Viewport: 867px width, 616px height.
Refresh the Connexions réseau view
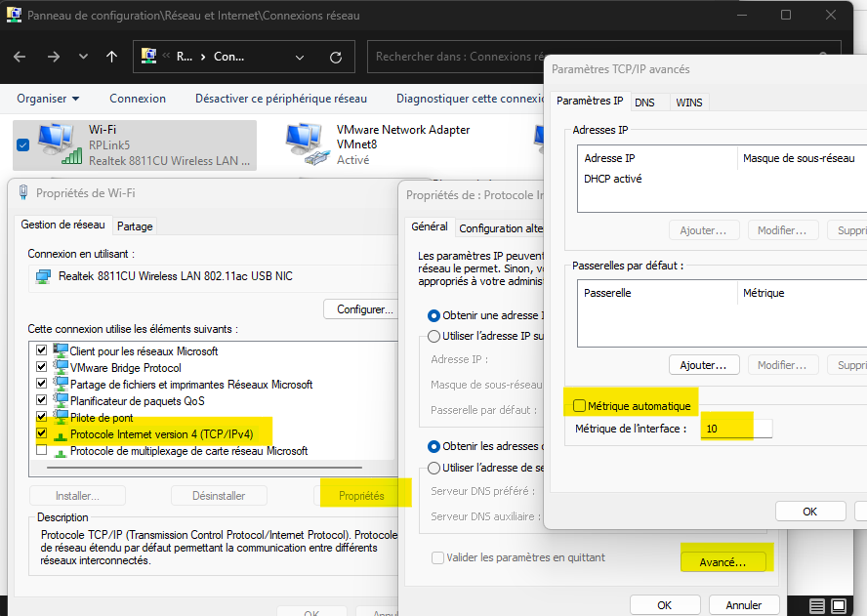pyautogui.click(x=336, y=57)
